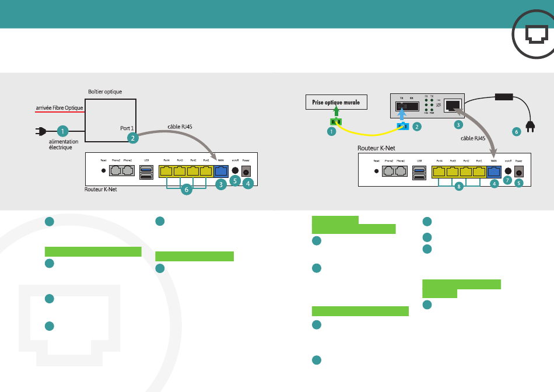Click the USB ports on the right router

419,173
